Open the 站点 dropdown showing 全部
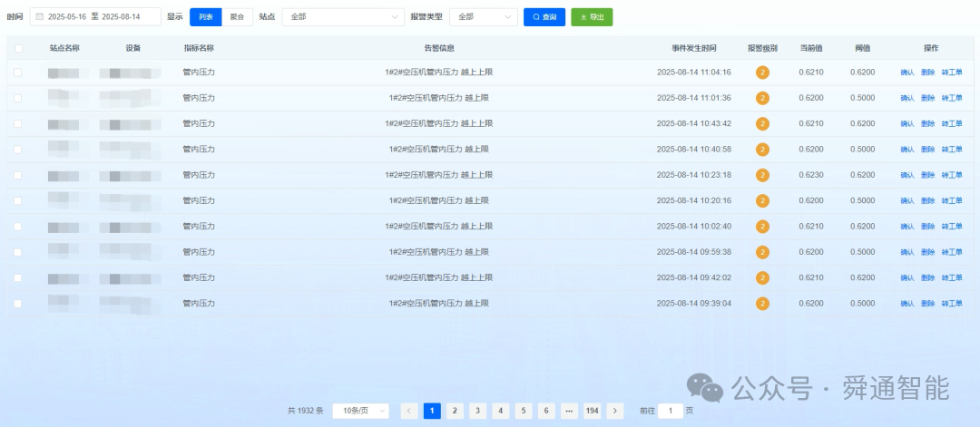This screenshot has height=427, width=980. coord(342,17)
